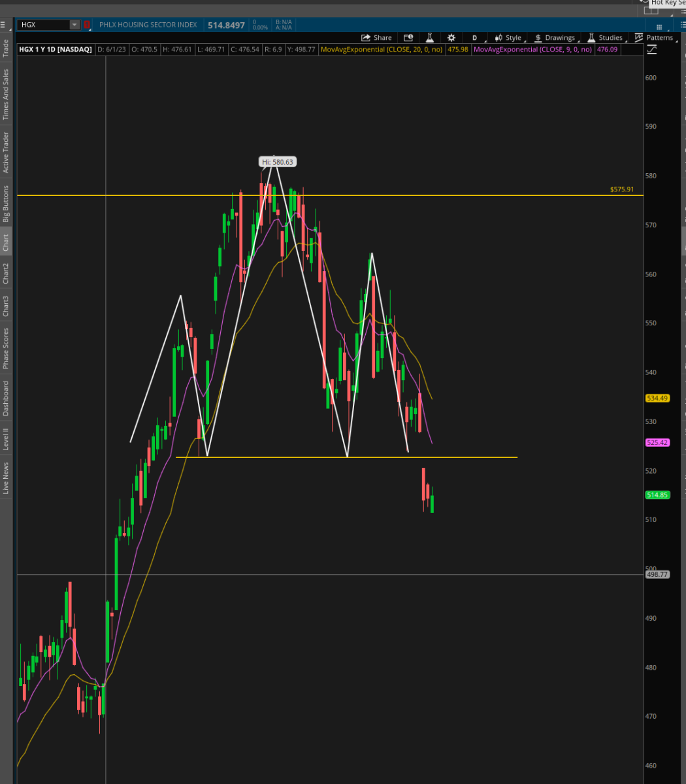Switch to the Chart2 side tab
Screen dimensions: 686x784
coord(6,273)
